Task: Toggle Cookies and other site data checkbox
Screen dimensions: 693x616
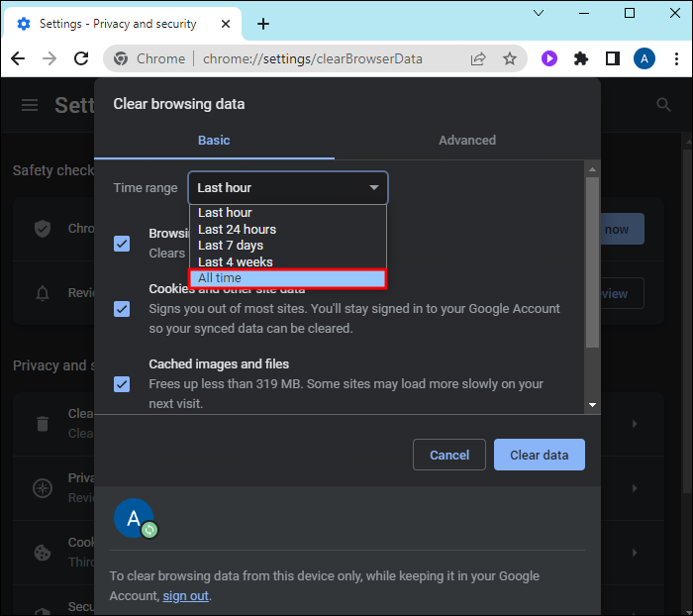Action: pos(122,308)
